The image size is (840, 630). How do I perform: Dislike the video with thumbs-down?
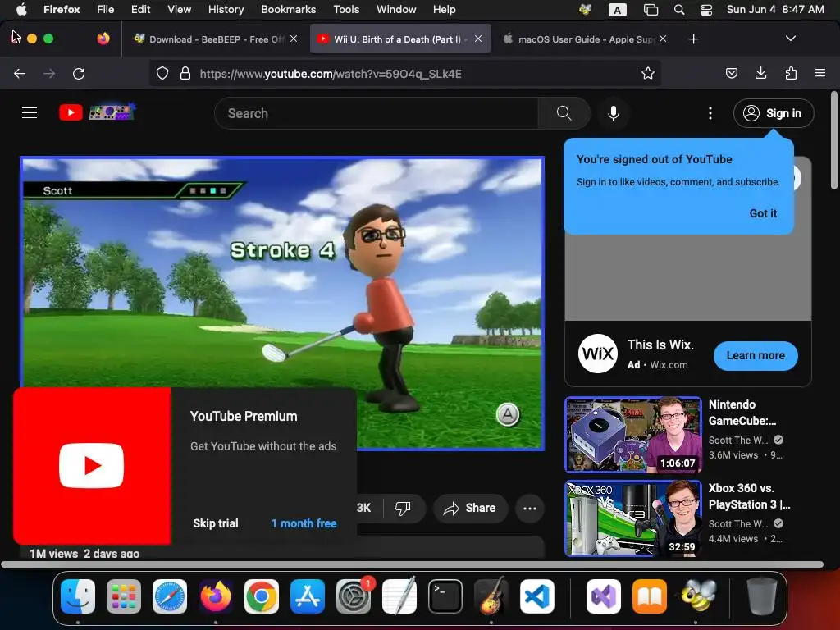[403, 508]
